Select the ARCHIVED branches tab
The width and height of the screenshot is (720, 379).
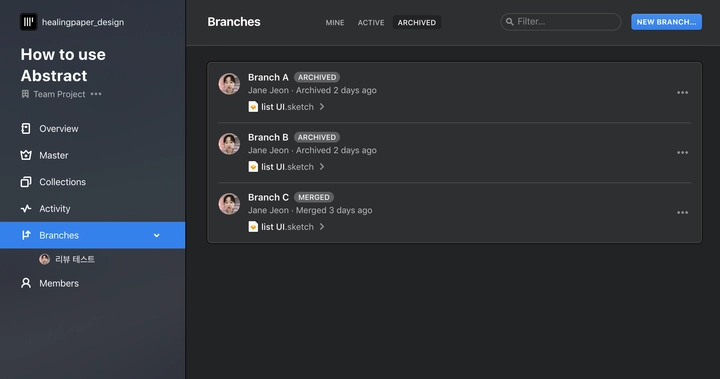[417, 23]
